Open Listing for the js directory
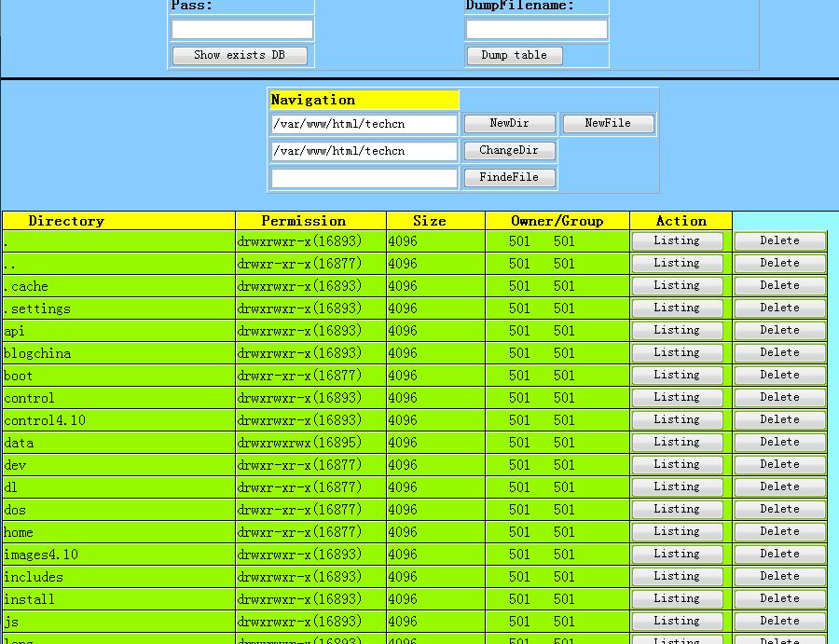Viewport: 839px width, 644px height. (x=677, y=622)
